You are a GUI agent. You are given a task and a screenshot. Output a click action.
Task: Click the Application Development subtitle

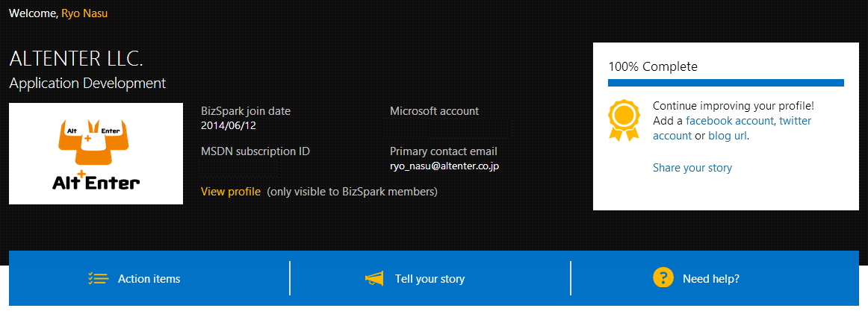(87, 84)
